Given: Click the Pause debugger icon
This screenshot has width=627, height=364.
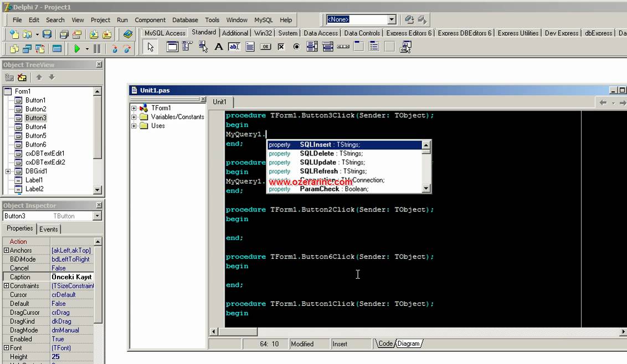Looking at the screenshot, I should 97,49.
